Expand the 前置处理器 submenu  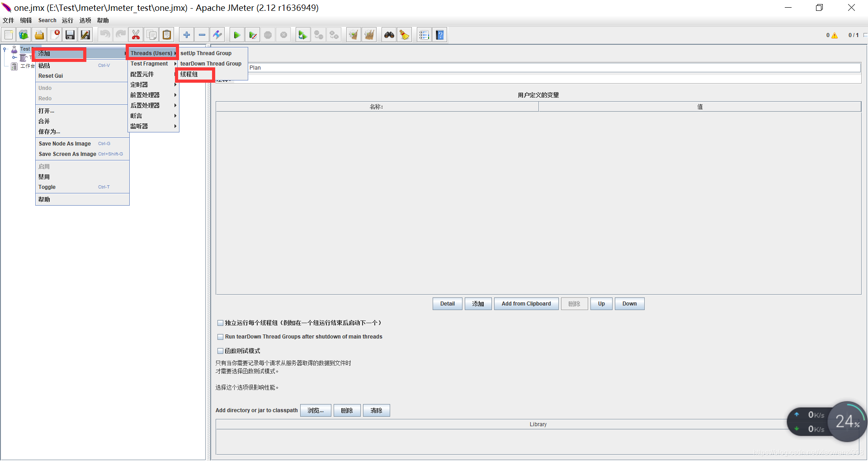pos(153,95)
